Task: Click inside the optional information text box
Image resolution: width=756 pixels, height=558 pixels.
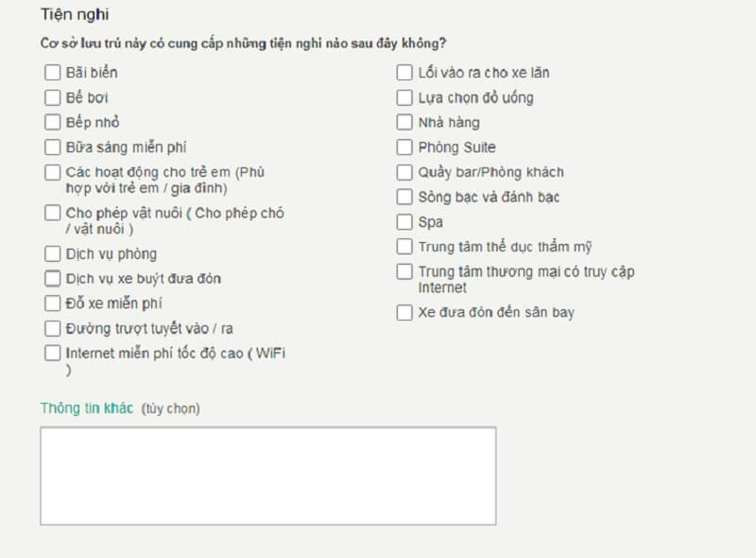Action: 267,475
